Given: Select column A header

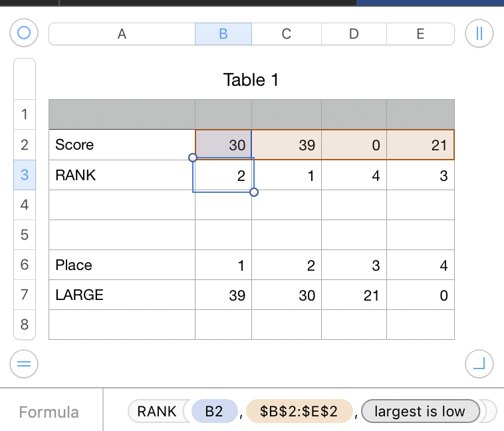Looking at the screenshot, I should pyautogui.click(x=122, y=34).
